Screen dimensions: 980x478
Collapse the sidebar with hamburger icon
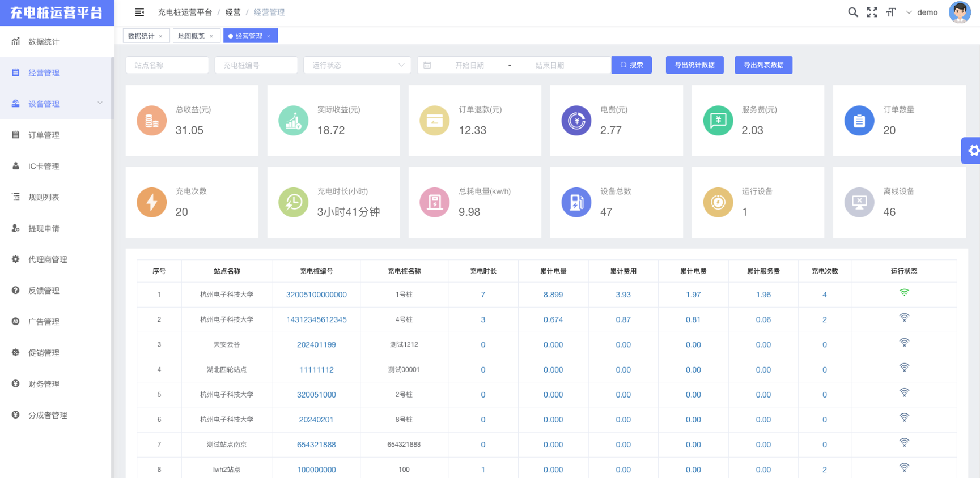[x=139, y=12]
